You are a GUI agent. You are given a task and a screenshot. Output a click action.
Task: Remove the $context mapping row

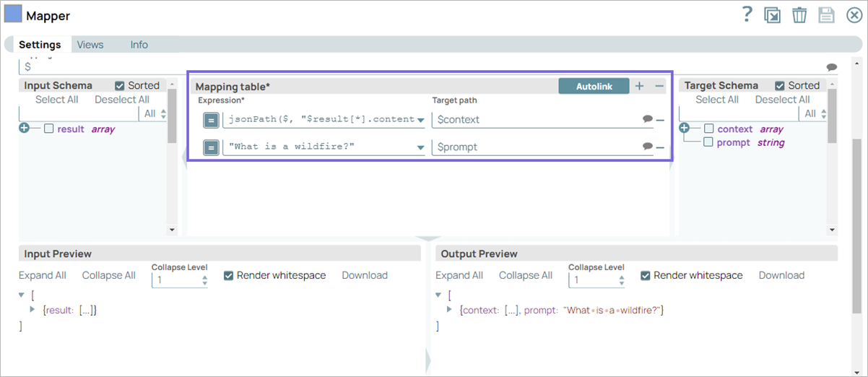660,120
